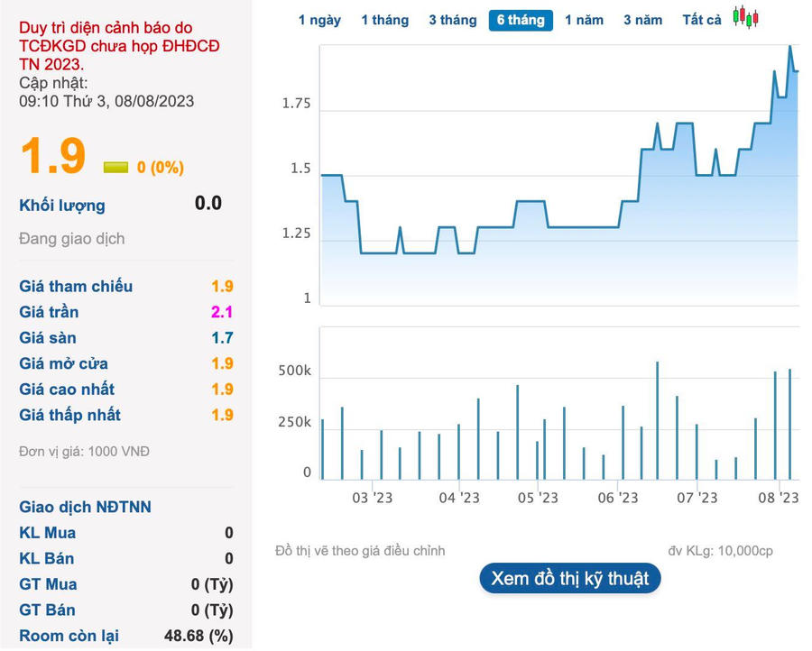
Task: Switch chart to candlestick view icon
Action: pos(745,17)
